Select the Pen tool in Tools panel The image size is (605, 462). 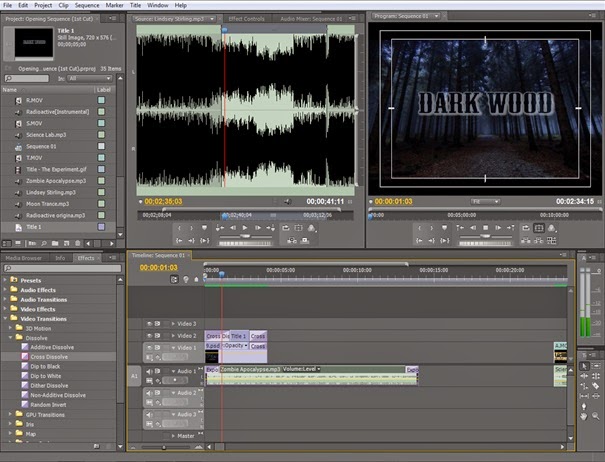584,406
